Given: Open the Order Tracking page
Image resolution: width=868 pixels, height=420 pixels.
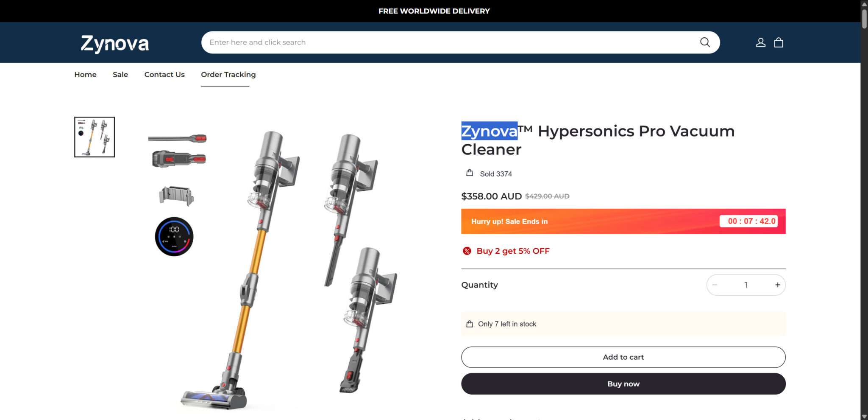Looking at the screenshot, I should click(228, 75).
